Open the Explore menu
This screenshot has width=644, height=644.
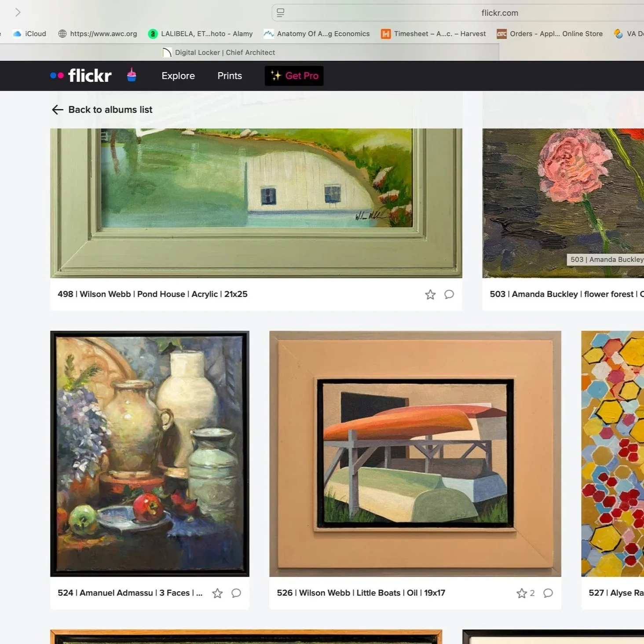(178, 76)
